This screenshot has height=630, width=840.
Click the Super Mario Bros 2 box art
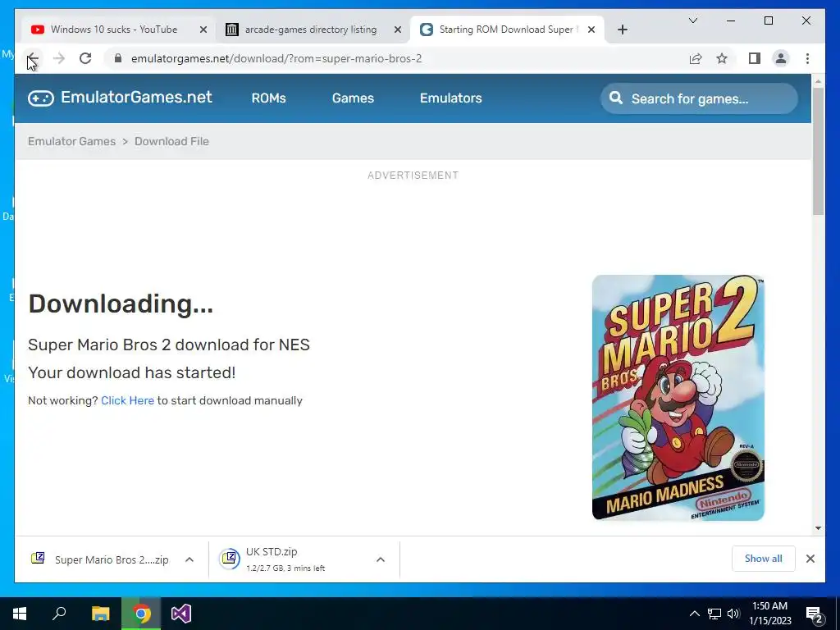point(678,398)
